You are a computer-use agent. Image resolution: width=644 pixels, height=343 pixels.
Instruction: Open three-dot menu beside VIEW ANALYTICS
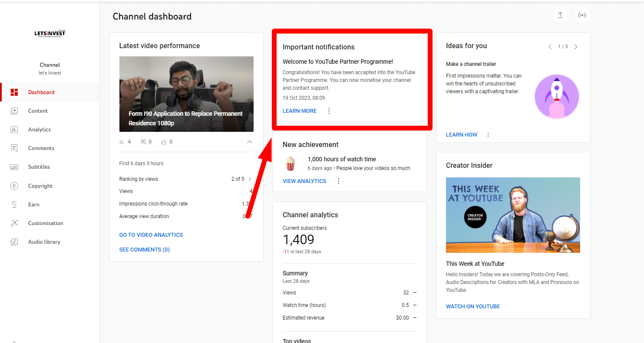coord(339,181)
